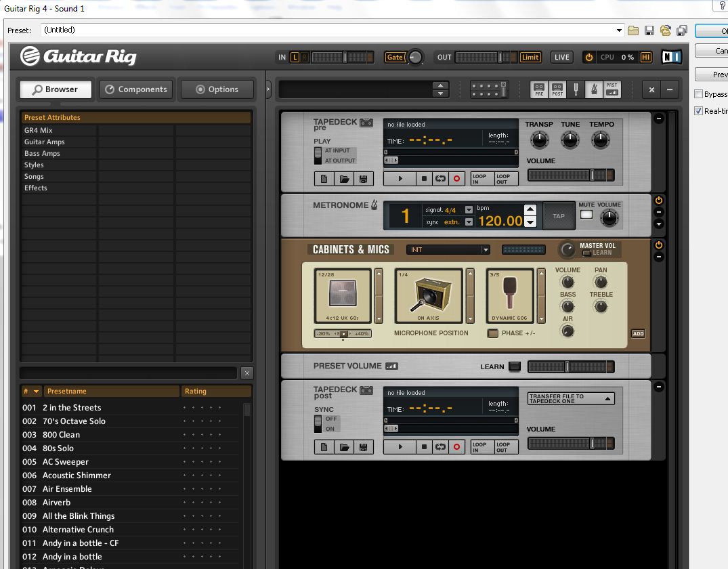Viewport: 728px width, 569px height.
Task: Toggle metronome MUTE button
Action: (586, 215)
